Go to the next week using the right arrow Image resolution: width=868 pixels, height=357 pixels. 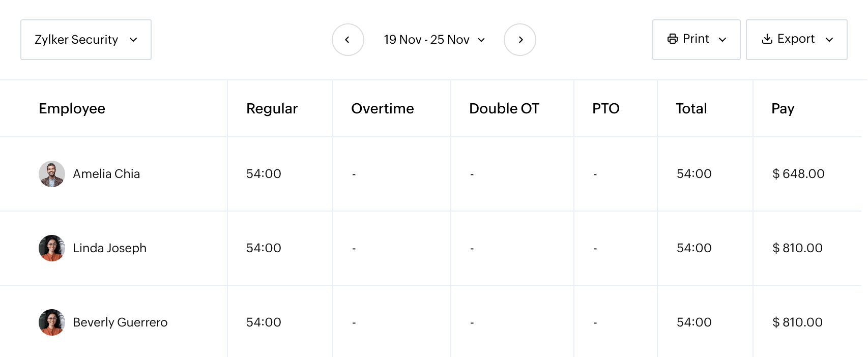pyautogui.click(x=519, y=39)
